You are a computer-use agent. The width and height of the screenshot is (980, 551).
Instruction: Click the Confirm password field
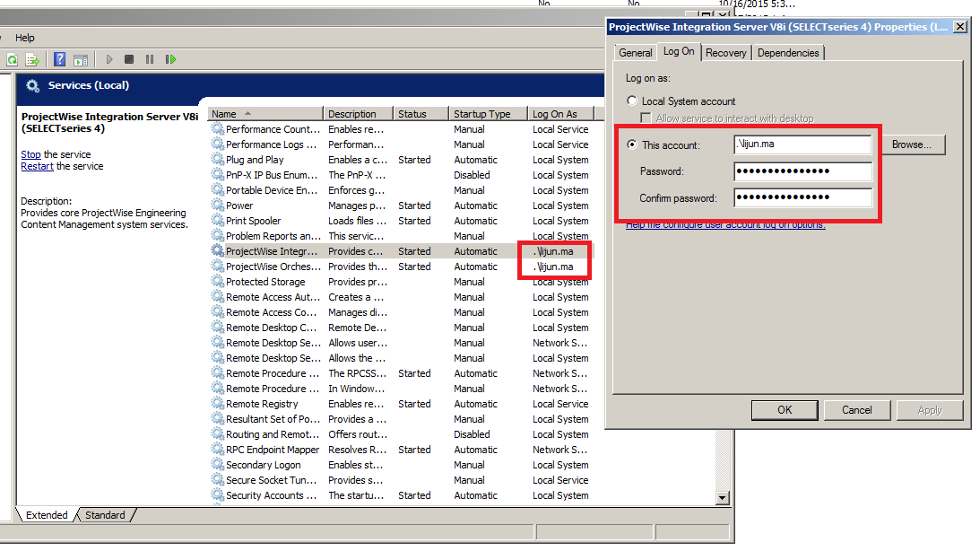pos(803,197)
